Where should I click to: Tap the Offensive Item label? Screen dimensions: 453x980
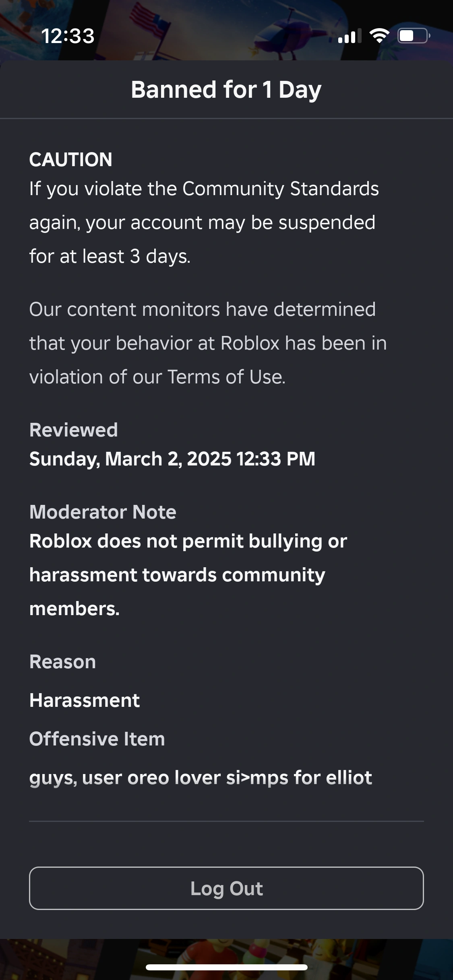pos(97,739)
